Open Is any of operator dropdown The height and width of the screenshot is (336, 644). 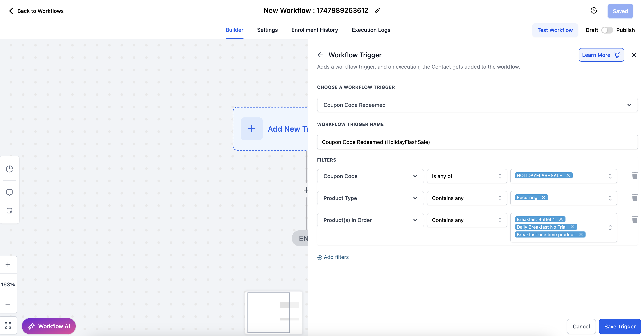click(x=467, y=176)
